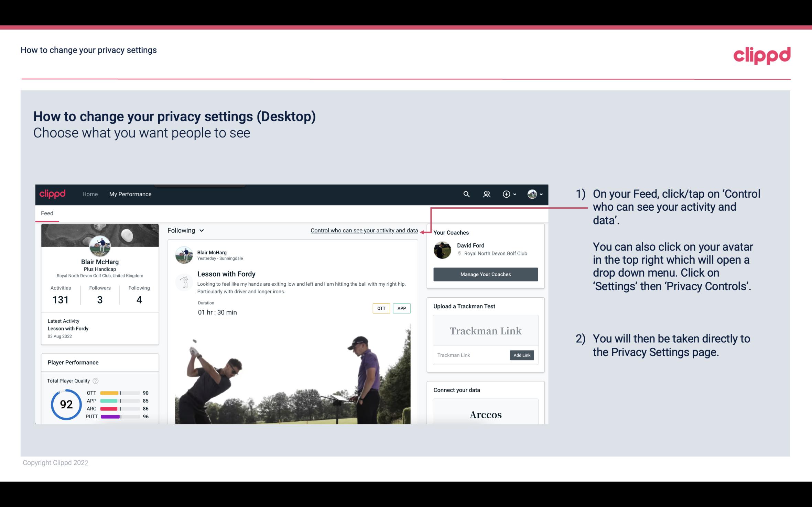Viewport: 812px width, 507px height.
Task: Click the Total Player Quality info toggle
Action: [95, 380]
